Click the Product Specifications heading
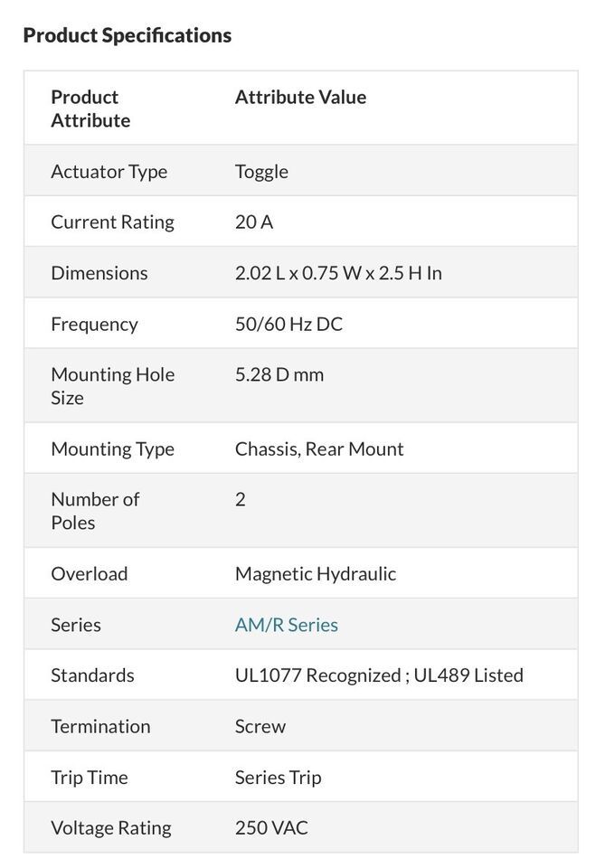This screenshot has width=605, height=868. click(x=128, y=35)
